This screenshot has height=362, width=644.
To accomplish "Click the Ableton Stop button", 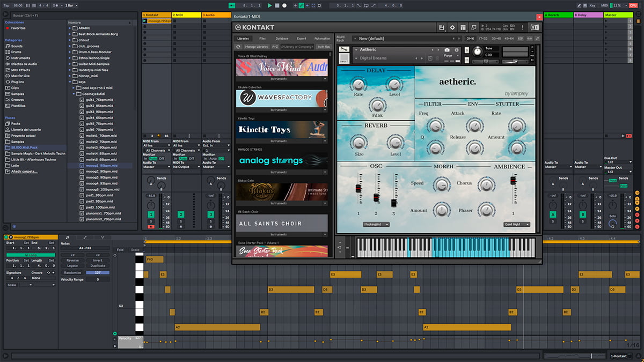I will (x=277, y=5).
